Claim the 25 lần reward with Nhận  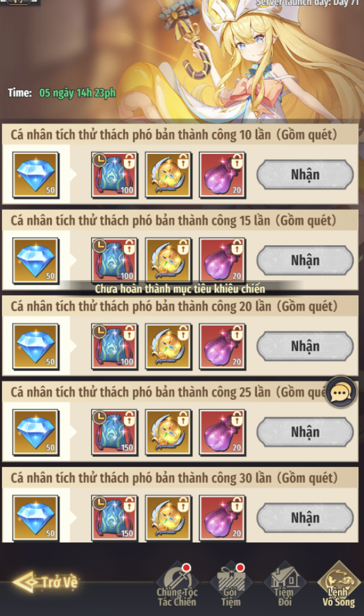(305, 432)
